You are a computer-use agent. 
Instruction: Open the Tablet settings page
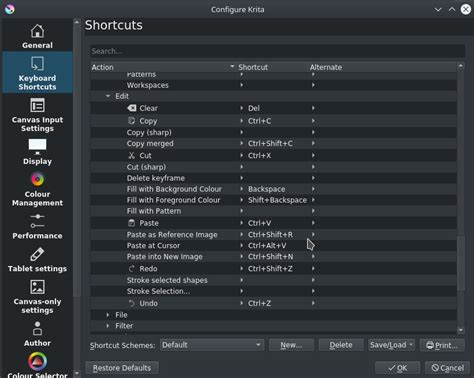coord(37,260)
